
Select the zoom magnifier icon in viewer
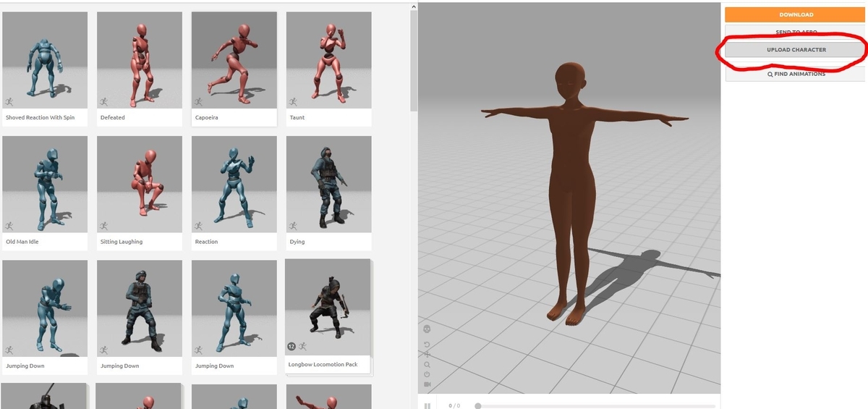427,365
